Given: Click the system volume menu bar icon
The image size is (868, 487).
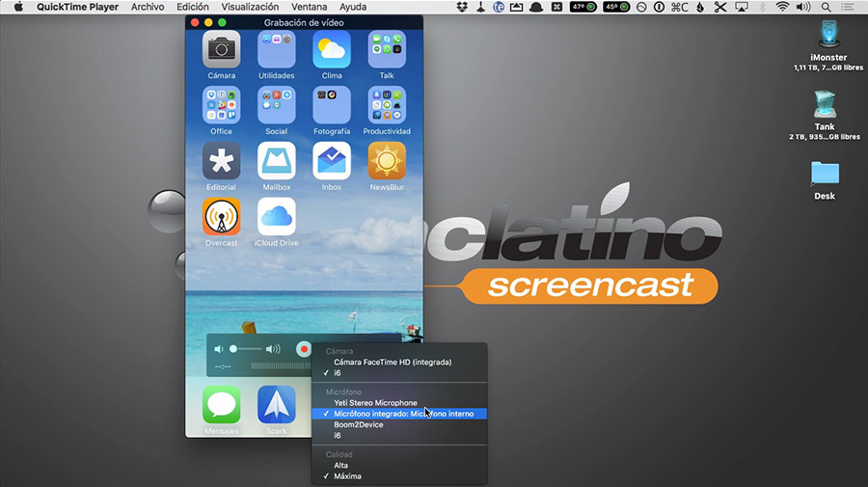Looking at the screenshot, I should pos(803,7).
